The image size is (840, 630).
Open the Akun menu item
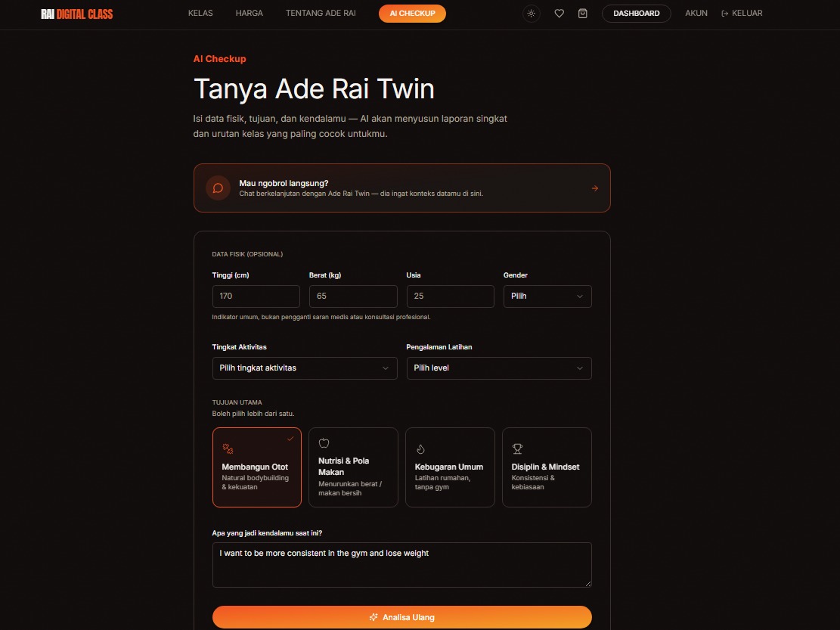coord(696,13)
